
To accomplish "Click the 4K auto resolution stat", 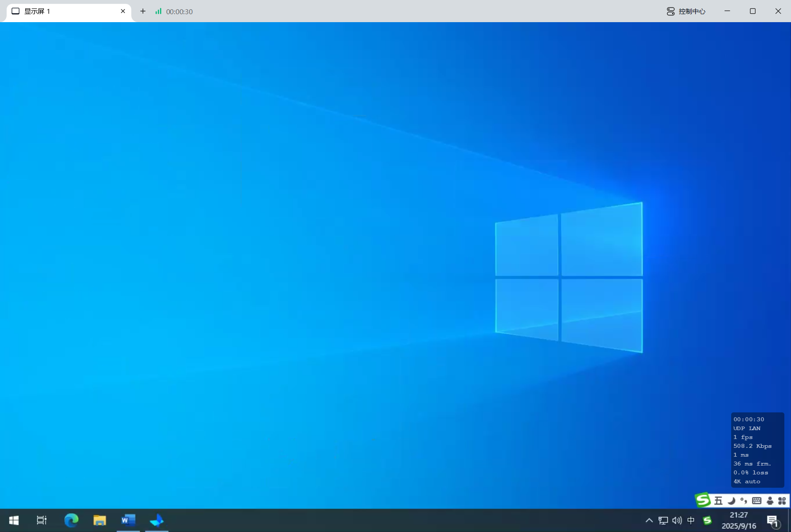I will click(x=747, y=482).
